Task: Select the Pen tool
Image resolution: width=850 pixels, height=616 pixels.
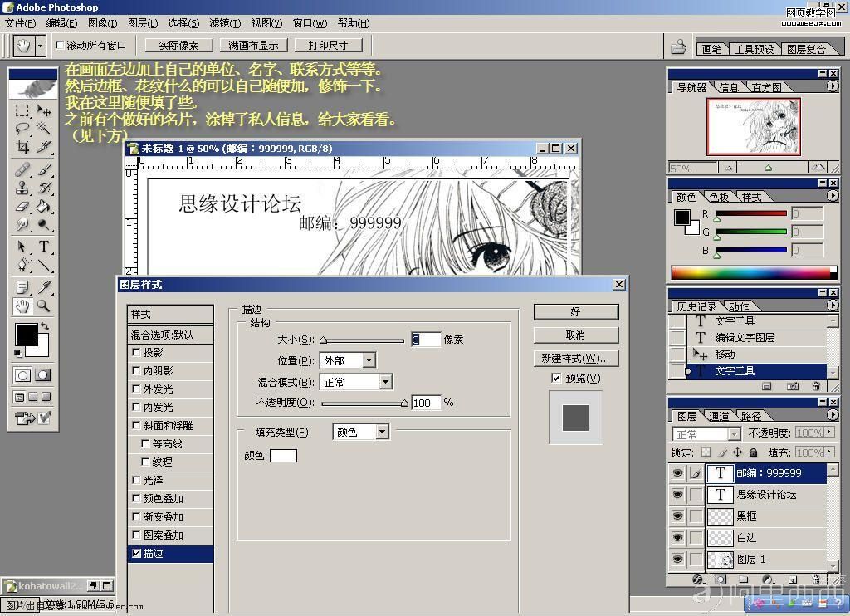Action: pyautogui.click(x=22, y=265)
